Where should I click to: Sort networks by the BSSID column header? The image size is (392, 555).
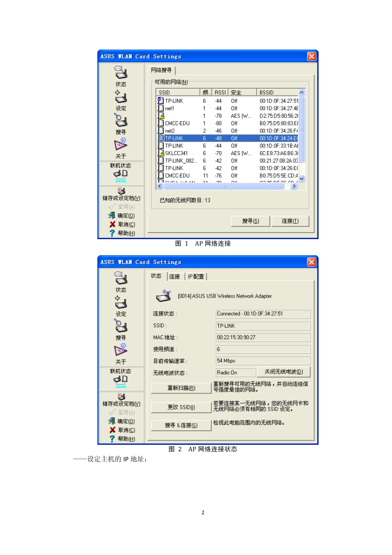(277, 92)
